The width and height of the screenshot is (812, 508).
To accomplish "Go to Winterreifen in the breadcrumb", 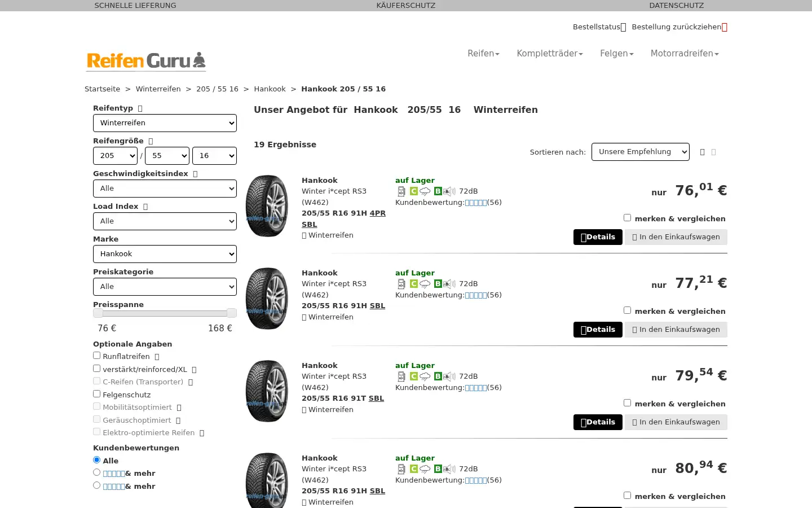I will click(158, 89).
